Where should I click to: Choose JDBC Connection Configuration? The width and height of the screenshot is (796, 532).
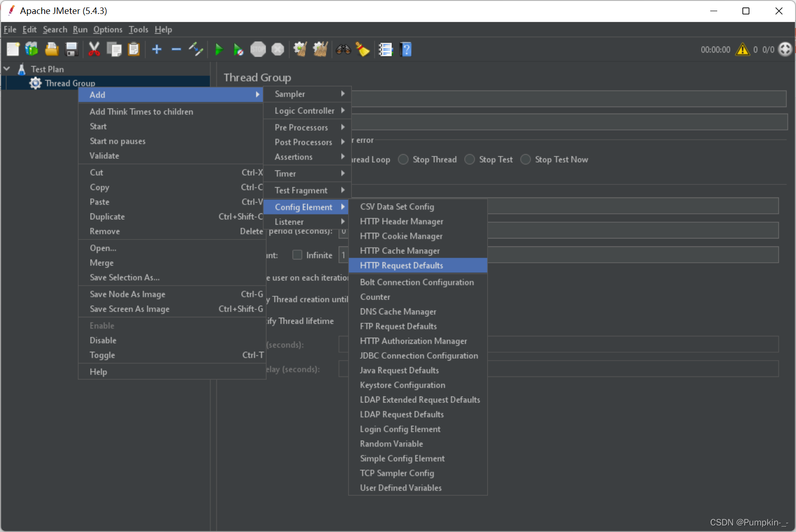pos(418,355)
